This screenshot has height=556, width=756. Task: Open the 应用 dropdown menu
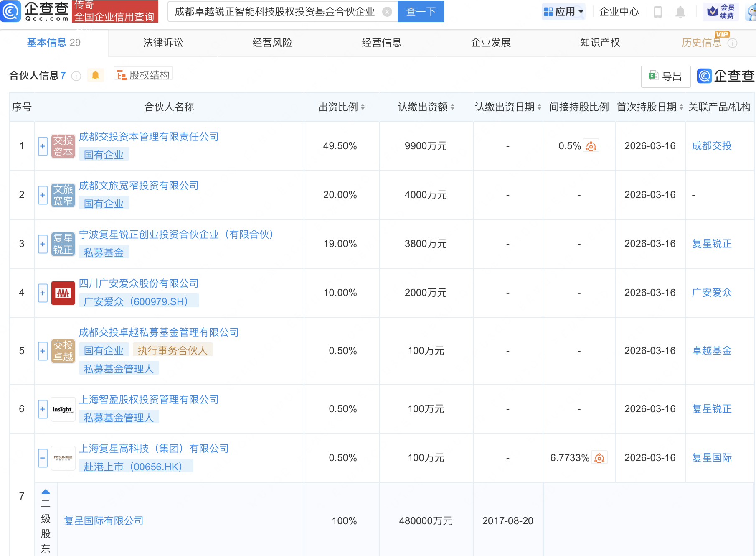point(563,12)
